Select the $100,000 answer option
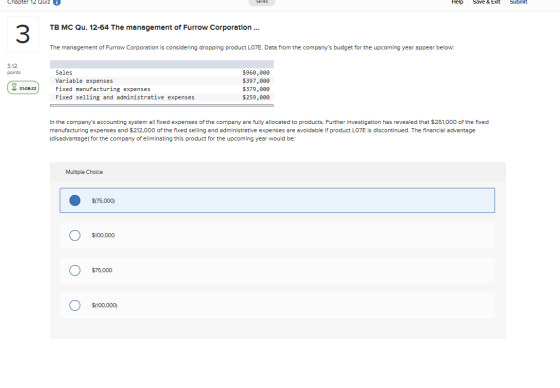This screenshot has height=388, width=560. coord(277,235)
